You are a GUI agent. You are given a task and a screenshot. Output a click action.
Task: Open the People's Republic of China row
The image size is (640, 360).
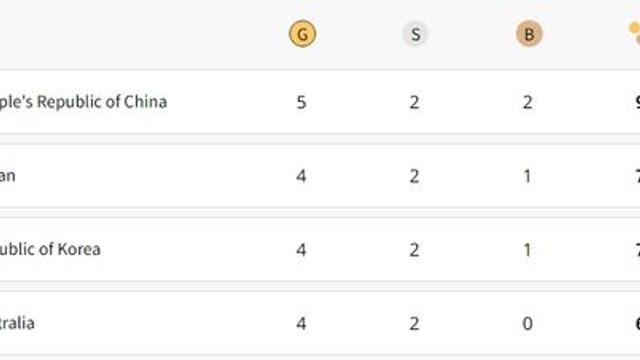pos(320,102)
